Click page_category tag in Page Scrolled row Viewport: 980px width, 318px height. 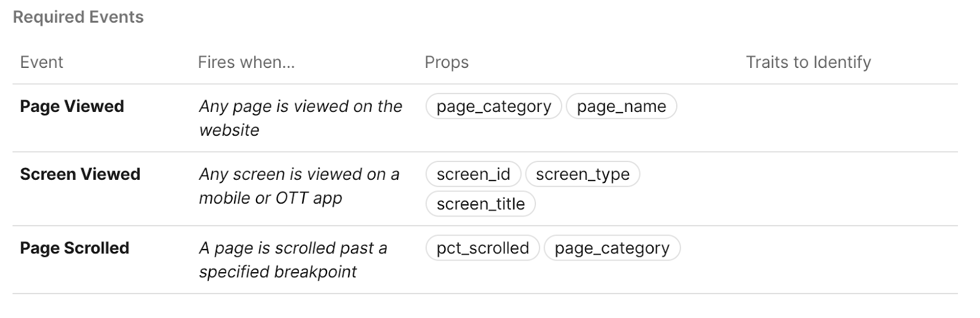tap(612, 248)
